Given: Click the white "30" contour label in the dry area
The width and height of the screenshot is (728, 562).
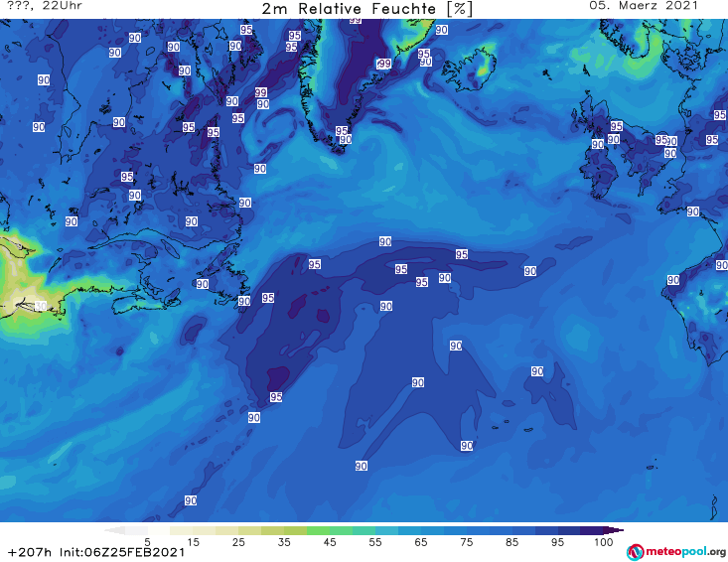Looking at the screenshot, I should (41, 306).
